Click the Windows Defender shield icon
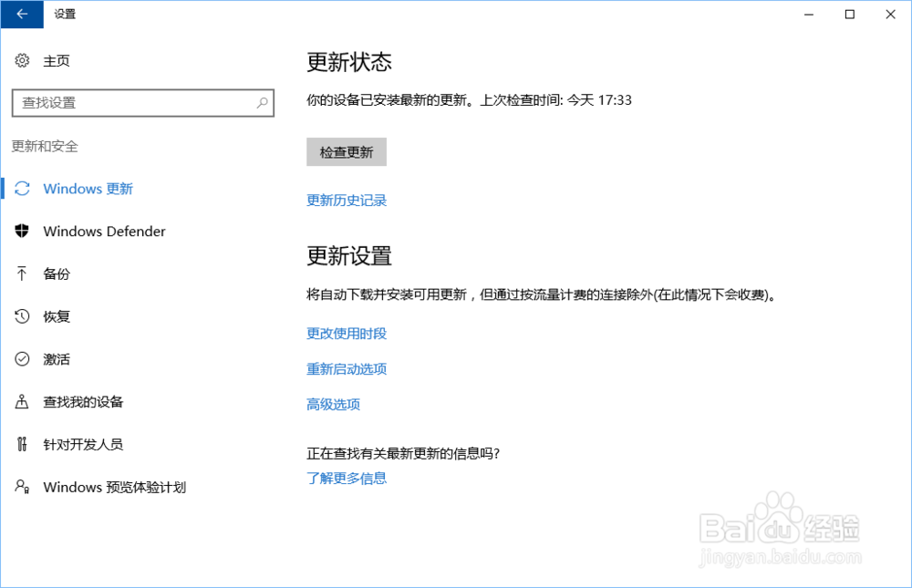This screenshot has width=912, height=588. tap(22, 231)
